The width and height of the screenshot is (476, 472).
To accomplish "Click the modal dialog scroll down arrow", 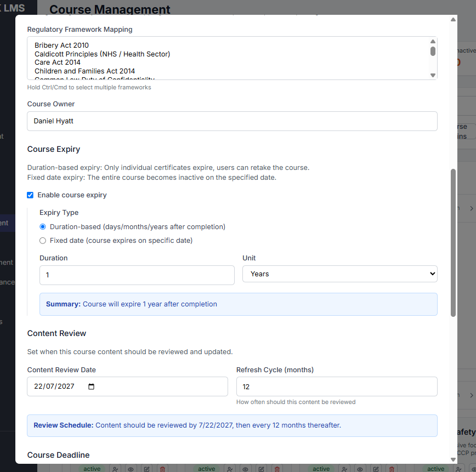I will [x=453, y=459].
